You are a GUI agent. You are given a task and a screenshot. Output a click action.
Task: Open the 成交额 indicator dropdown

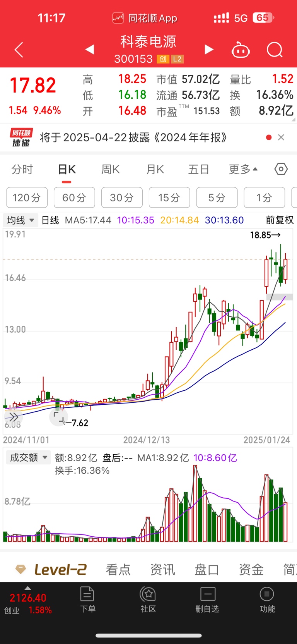[x=29, y=458]
